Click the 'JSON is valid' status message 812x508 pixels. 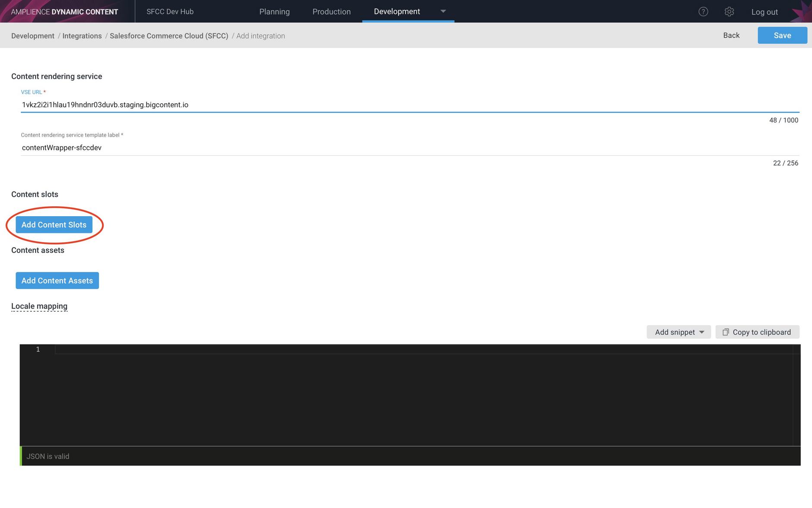(x=48, y=456)
